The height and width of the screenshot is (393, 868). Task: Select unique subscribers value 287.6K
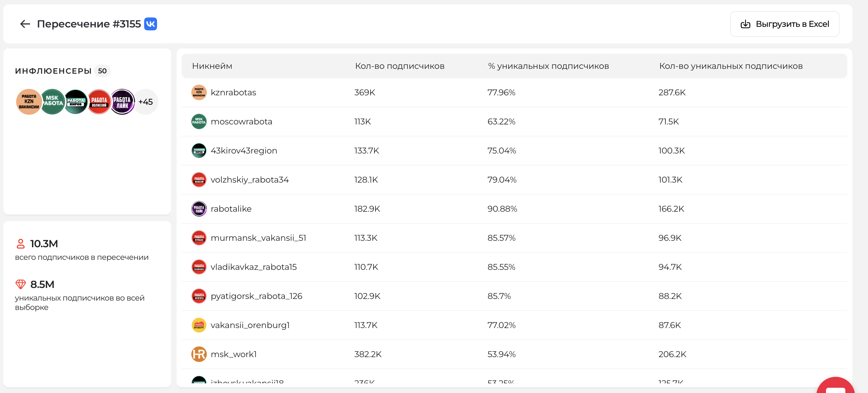[x=672, y=92]
